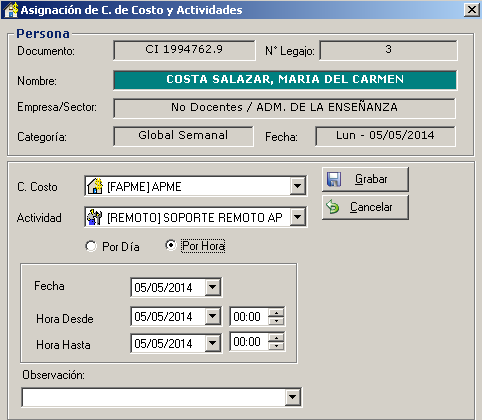
Task: Open the Fecha date picker dropdown
Action: 213,287
